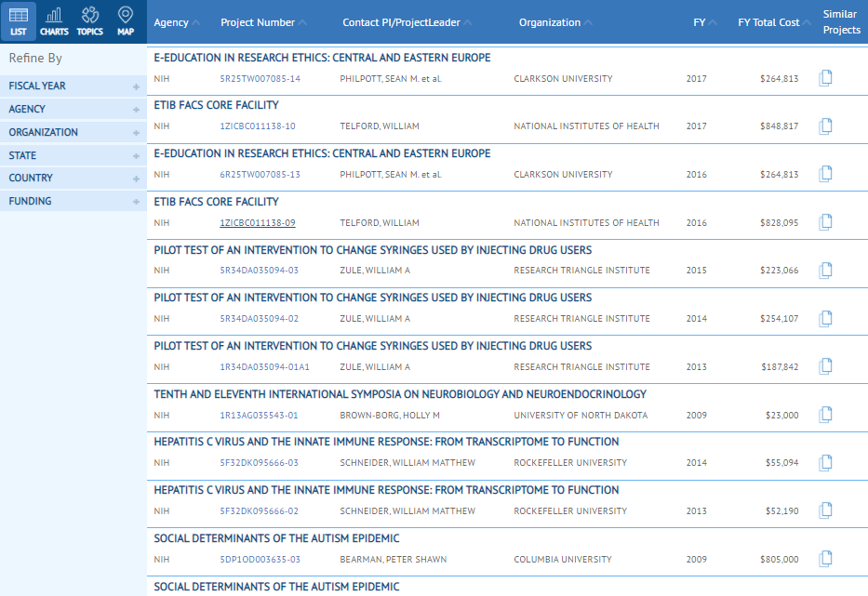Expand the FUNDING refine filter
This screenshot has height=596, width=868.
73,202
